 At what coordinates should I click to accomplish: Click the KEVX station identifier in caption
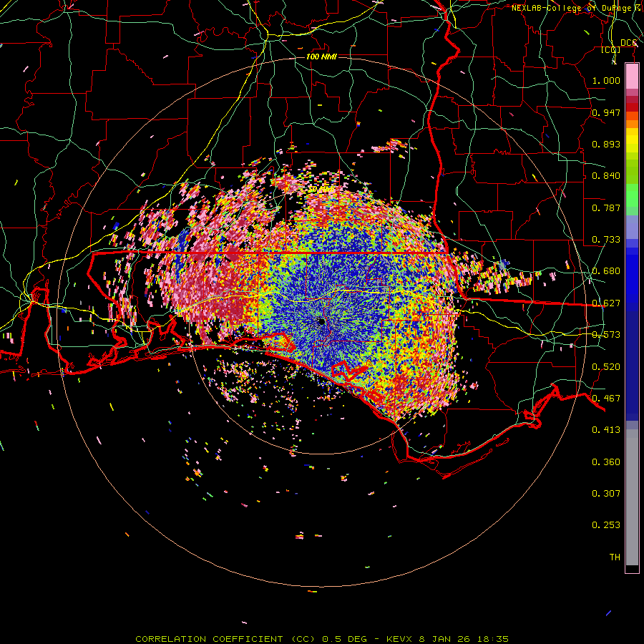(400, 639)
